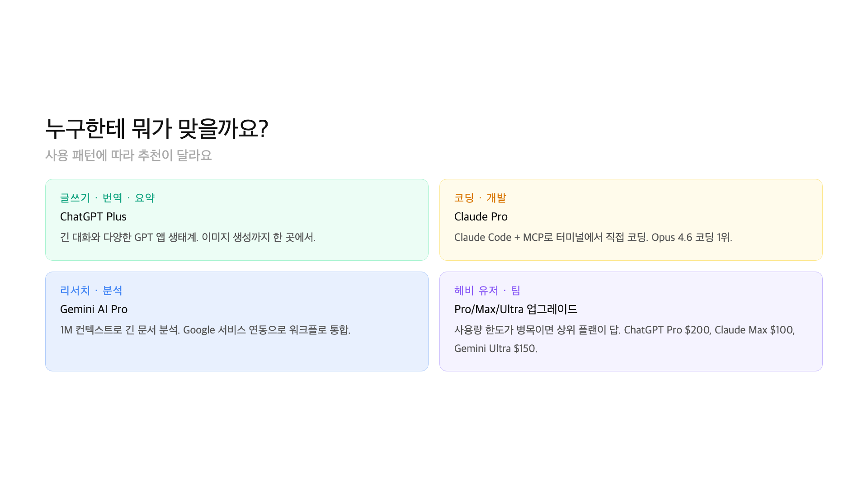The image size is (868, 488).
Task: Click the "Gemini Ultra $150." text line
Action: [x=495, y=349]
